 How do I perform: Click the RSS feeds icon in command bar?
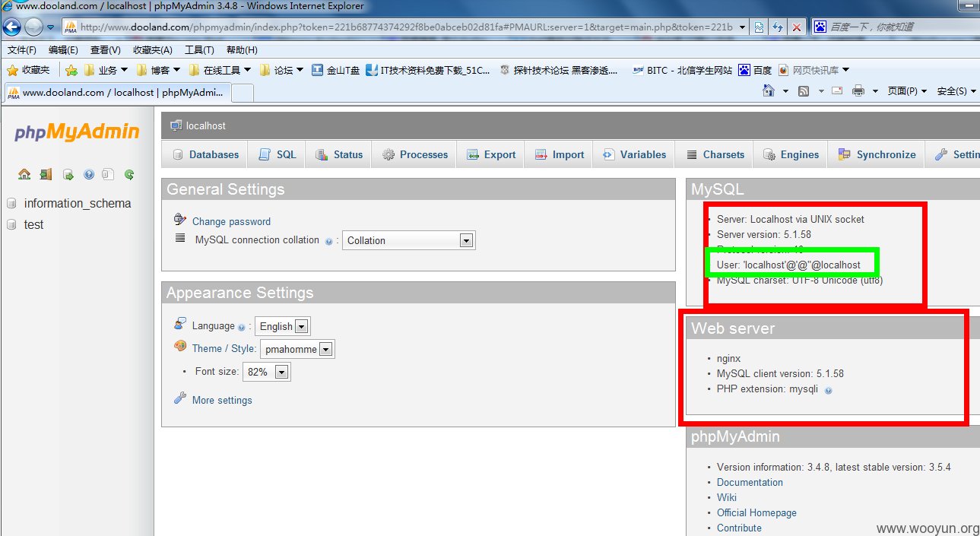coord(804,91)
